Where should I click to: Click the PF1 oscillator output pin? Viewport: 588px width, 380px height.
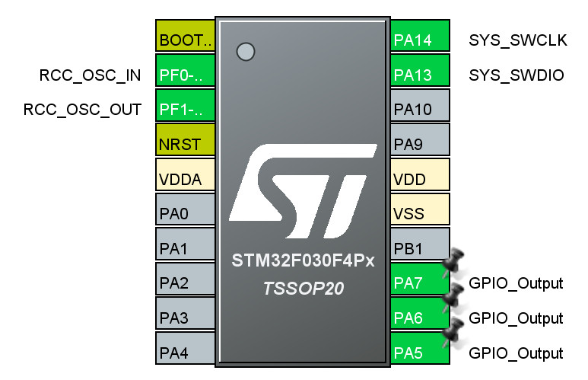(186, 105)
